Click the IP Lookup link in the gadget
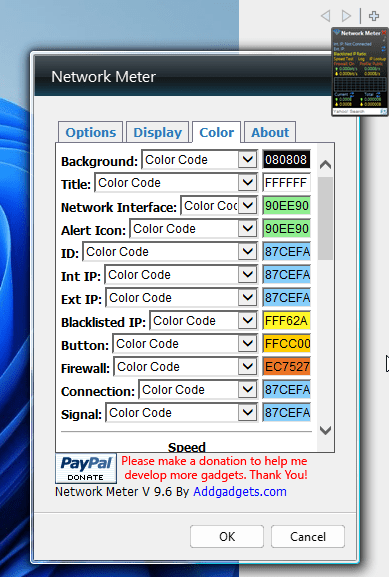The height and width of the screenshot is (577, 389). (x=377, y=59)
